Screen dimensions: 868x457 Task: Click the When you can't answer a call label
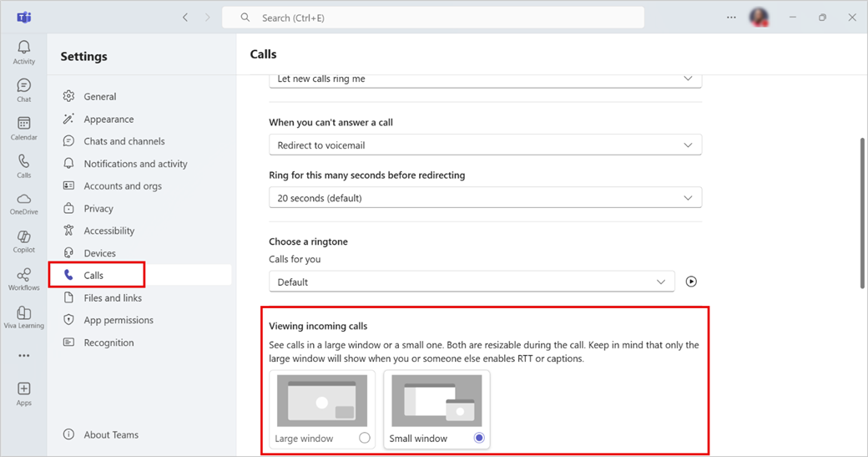coord(331,123)
